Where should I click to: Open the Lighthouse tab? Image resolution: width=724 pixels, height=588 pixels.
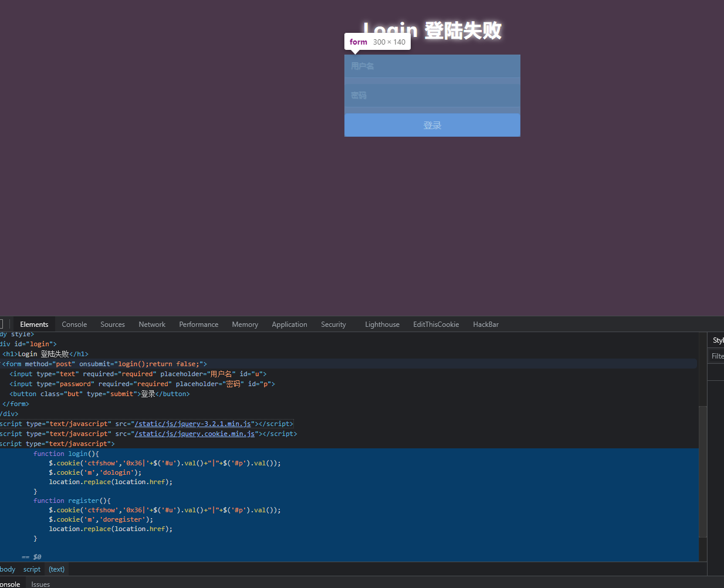pyautogui.click(x=382, y=325)
